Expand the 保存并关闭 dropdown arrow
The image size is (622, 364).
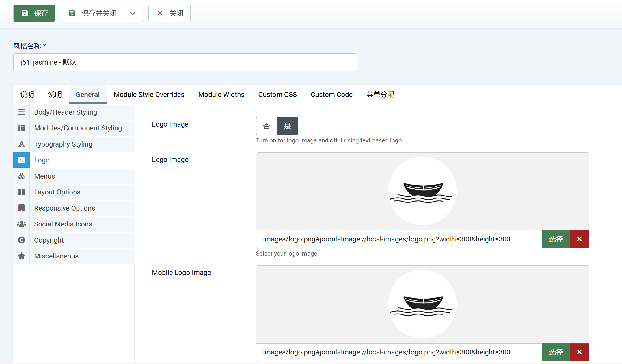[132, 13]
